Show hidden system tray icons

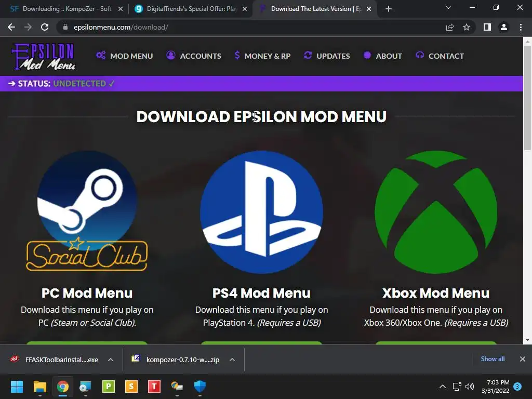pyautogui.click(x=443, y=386)
